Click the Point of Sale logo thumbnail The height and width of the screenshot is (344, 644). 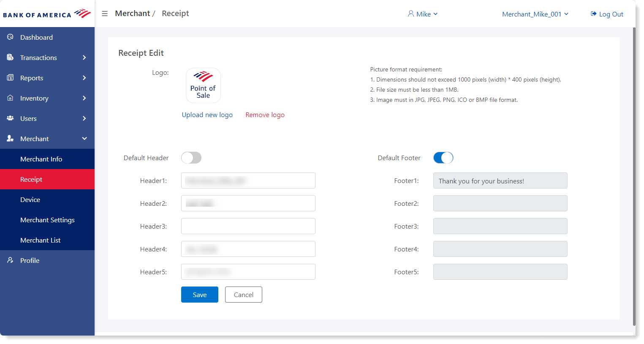coord(203,85)
